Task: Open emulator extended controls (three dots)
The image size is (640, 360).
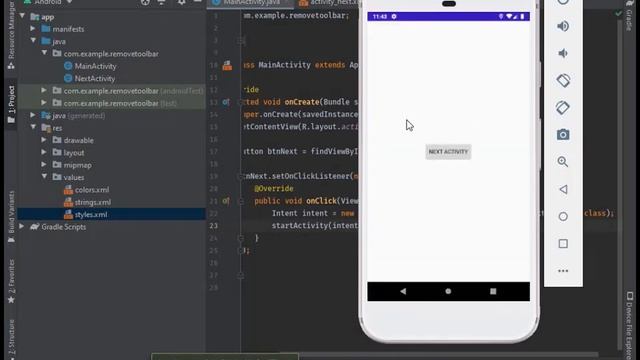Action: (x=563, y=271)
